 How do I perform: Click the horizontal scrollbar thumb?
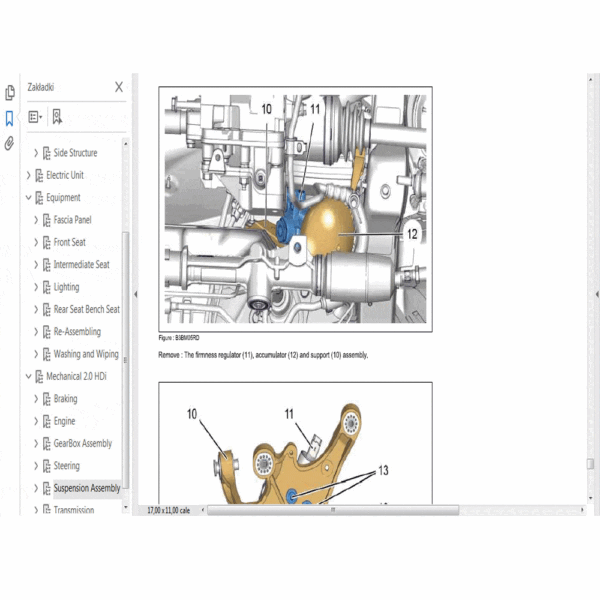point(333,510)
